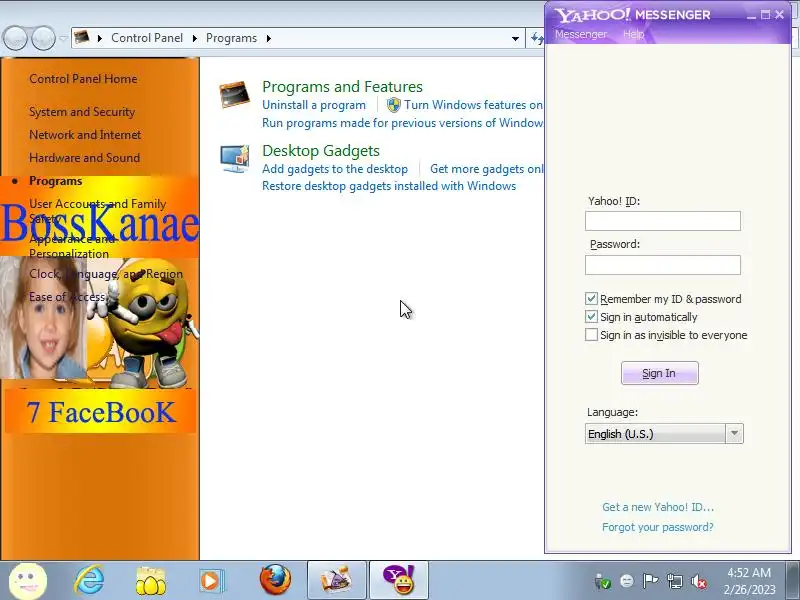Screen dimensions: 800x600
Task: Open the Messenger menu
Action: [581, 34]
